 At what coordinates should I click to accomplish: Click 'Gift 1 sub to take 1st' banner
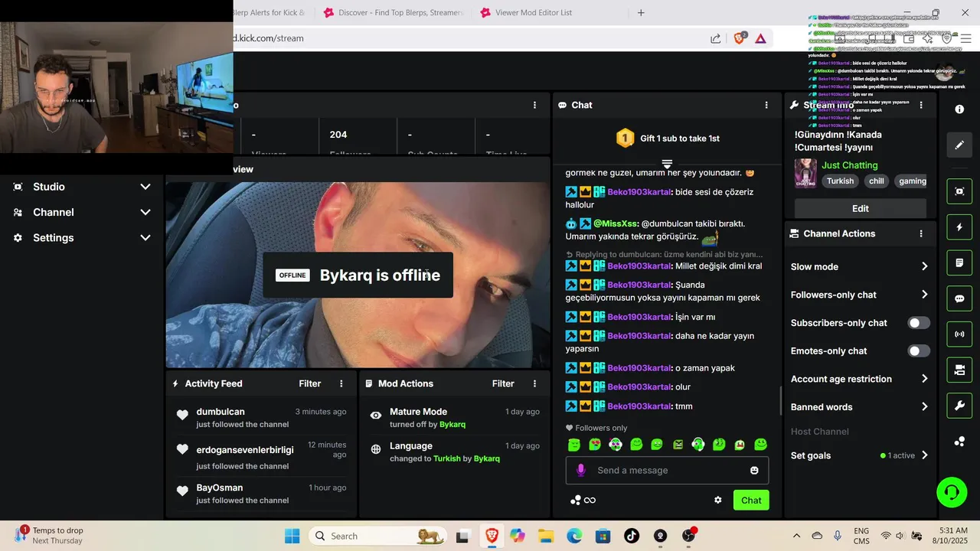click(x=668, y=139)
